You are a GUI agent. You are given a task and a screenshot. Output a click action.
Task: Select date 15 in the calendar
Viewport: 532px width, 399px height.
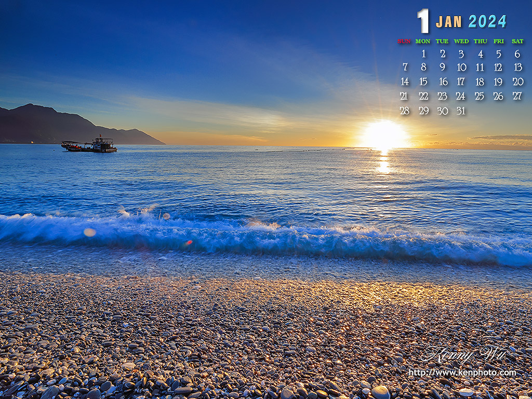click(x=423, y=82)
